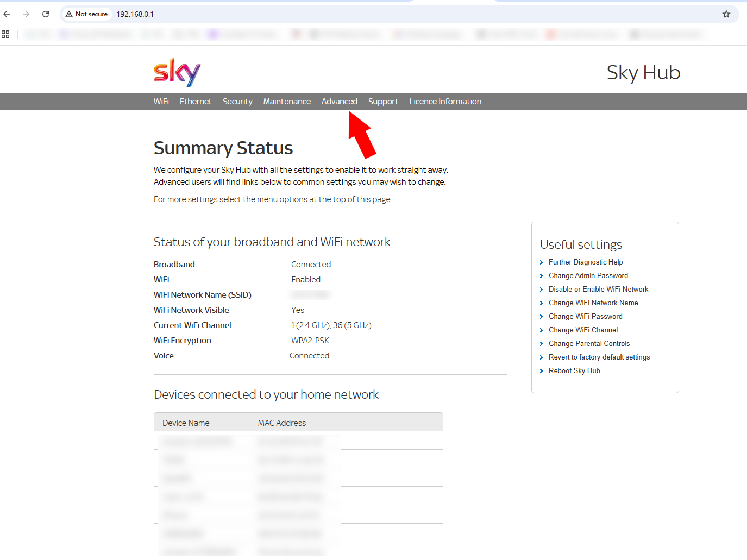Open the Maintenance menu
The height and width of the screenshot is (560, 747).
point(287,102)
